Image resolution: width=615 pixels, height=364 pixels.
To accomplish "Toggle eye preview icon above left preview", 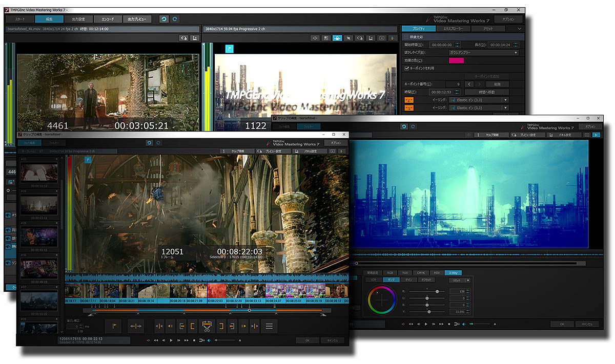I will coord(183,38).
